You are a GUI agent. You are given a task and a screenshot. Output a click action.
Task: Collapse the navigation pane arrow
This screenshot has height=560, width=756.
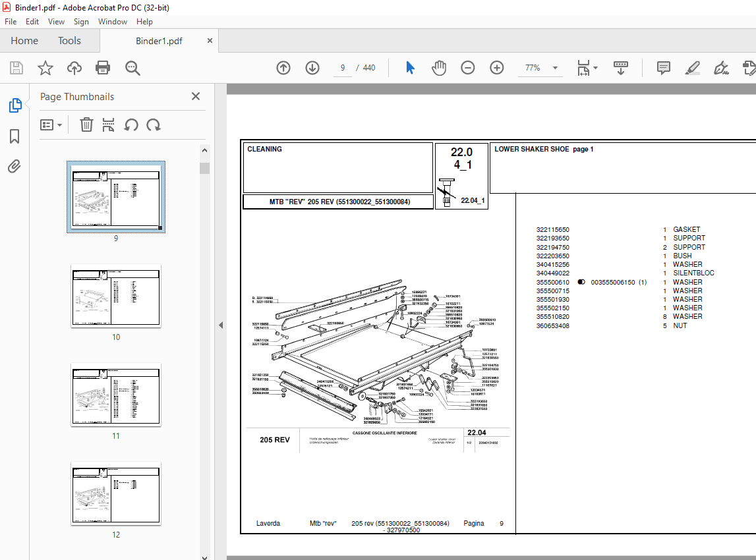click(x=221, y=325)
